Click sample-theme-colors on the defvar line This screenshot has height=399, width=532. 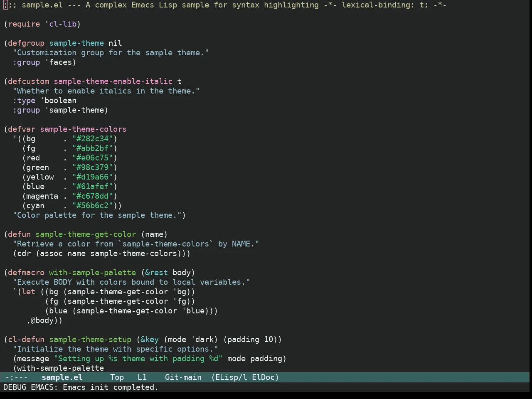pos(83,129)
